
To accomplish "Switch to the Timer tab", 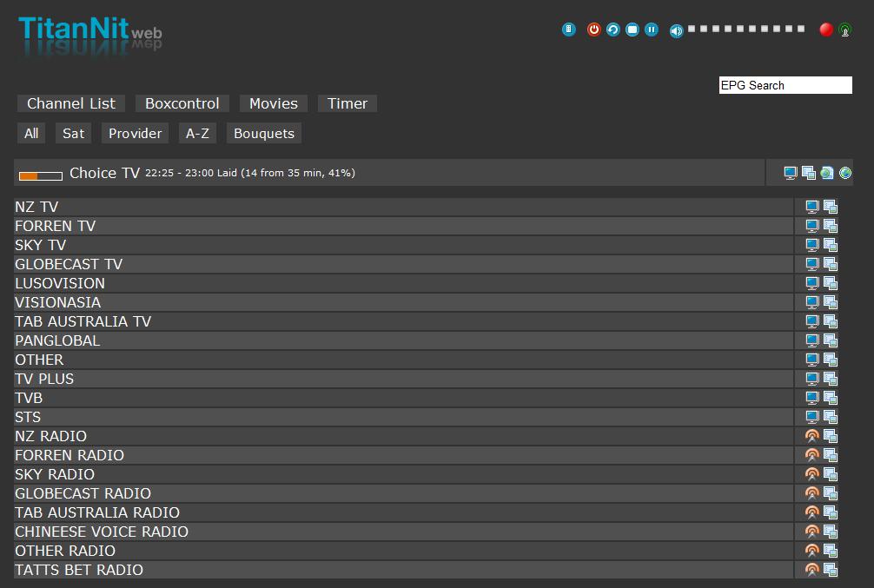I will (x=348, y=103).
